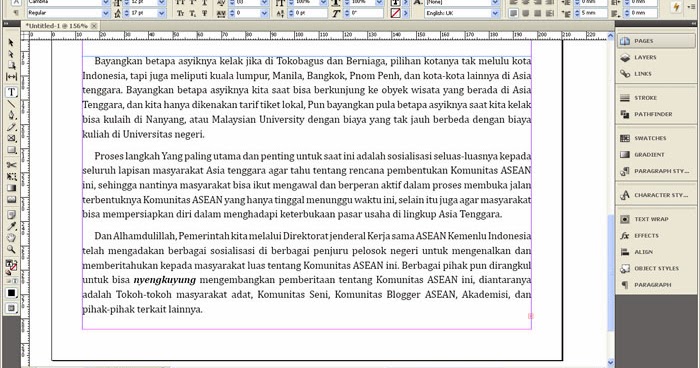Open the font style Regular dropdown
Viewport: 700px width, 368px height.
106,13
